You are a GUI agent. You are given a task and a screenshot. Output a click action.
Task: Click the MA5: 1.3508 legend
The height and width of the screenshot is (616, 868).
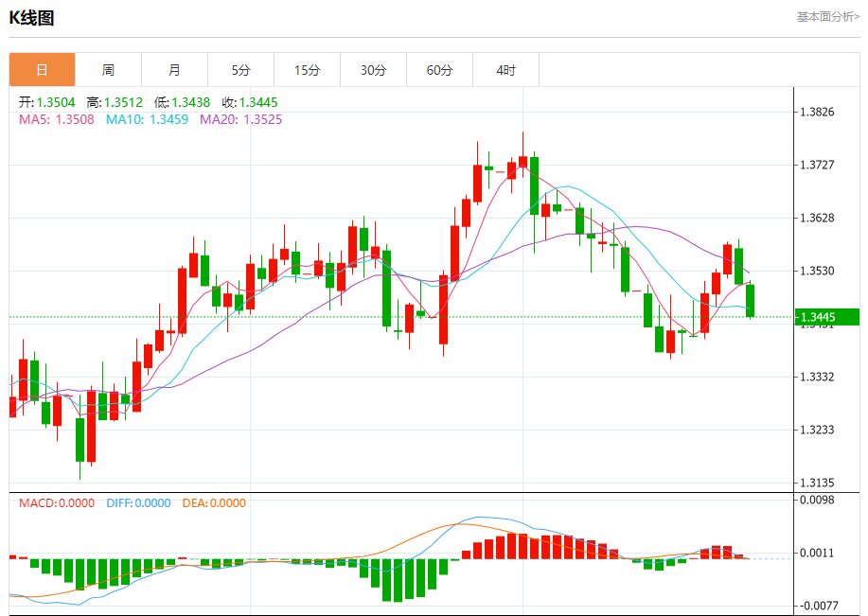(57, 119)
